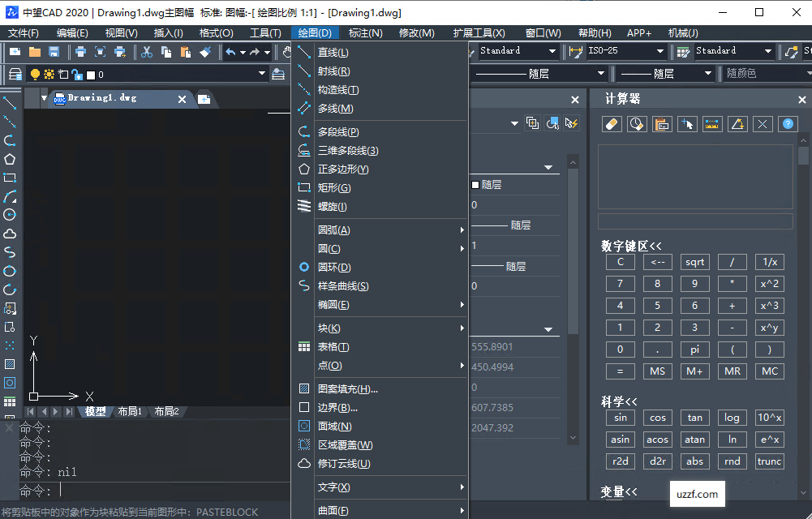Open the layer properties manager icon

15,74
